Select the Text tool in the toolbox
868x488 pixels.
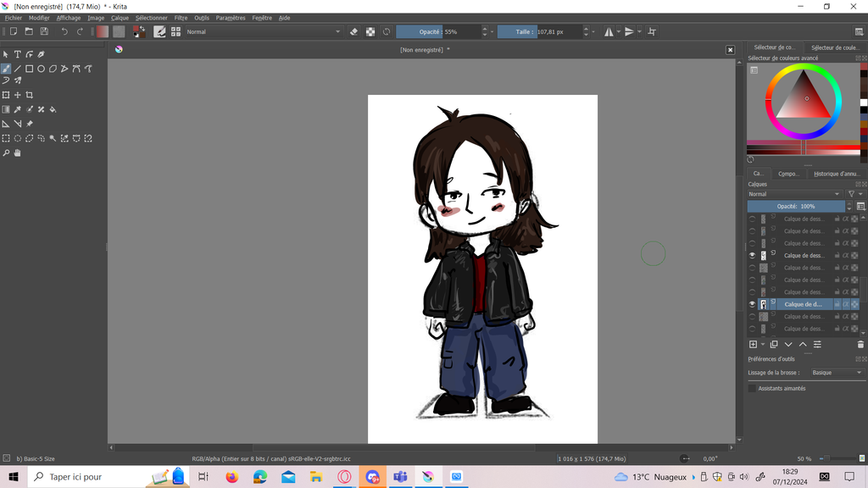[17, 54]
